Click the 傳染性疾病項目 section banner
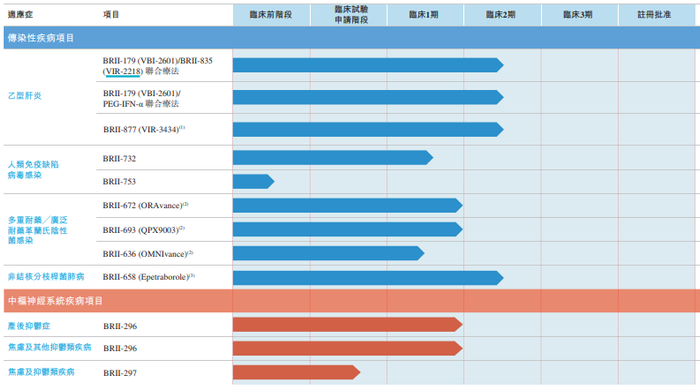Viewport: 700px width, 390px height. (352, 37)
